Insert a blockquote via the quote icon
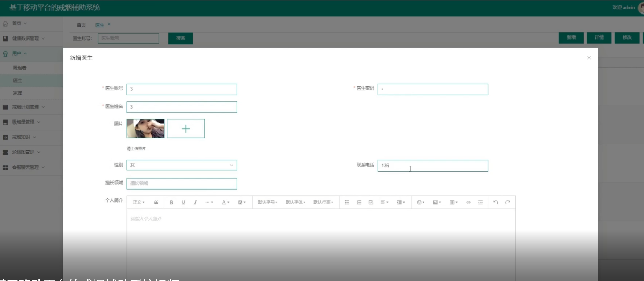Viewport: 644px width, 281px height. 156,203
